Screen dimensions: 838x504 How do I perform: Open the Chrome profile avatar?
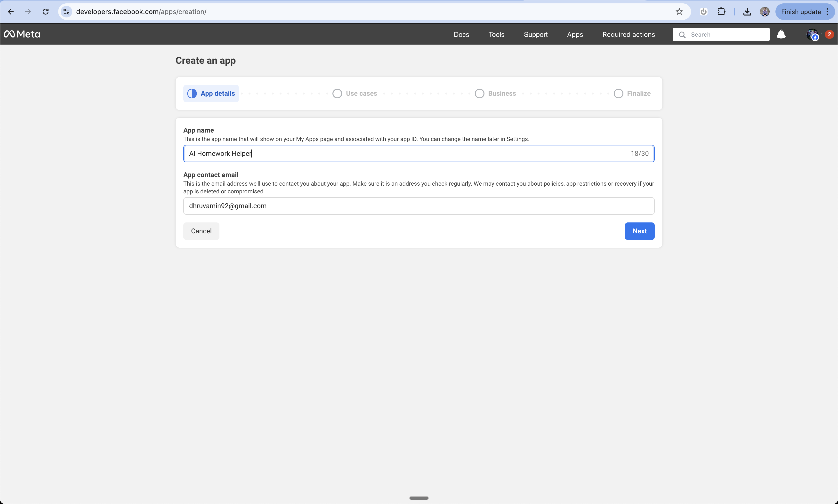point(765,12)
